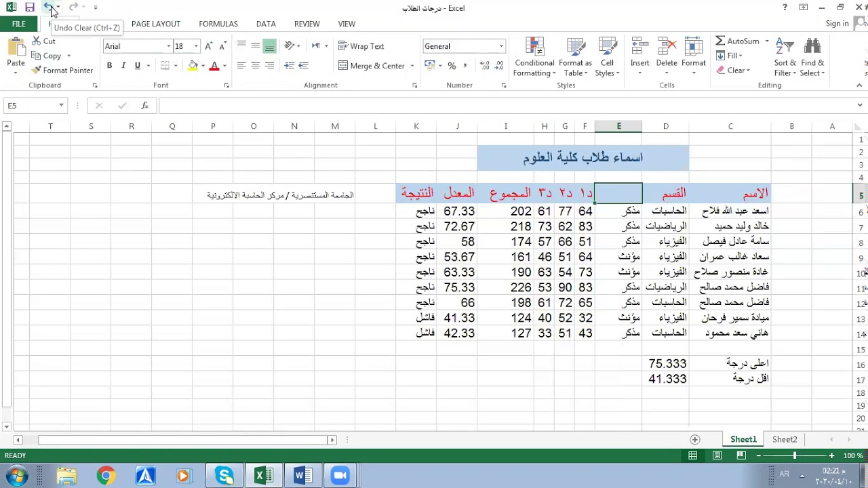Open Chrome from the taskbar
The image size is (868, 488).
(x=106, y=476)
